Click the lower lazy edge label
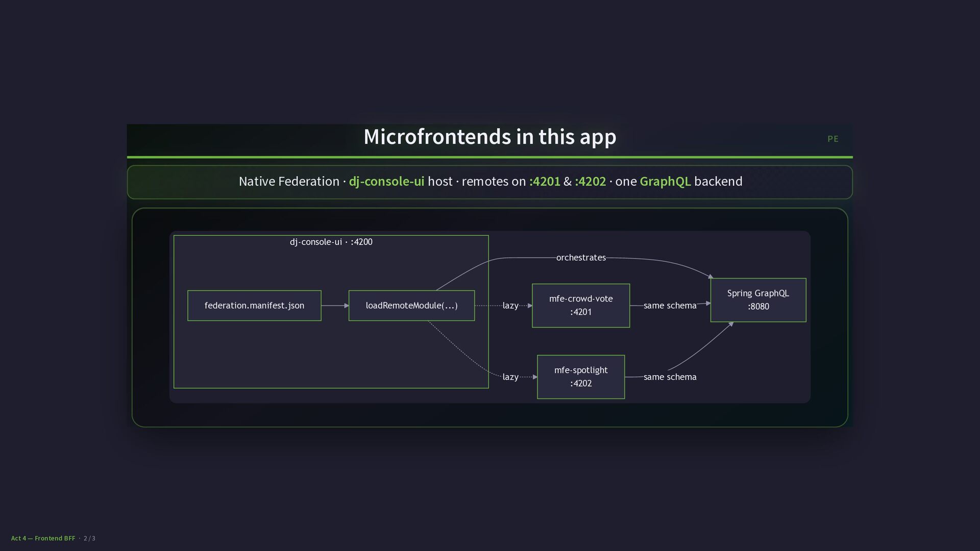Screen dimensions: 980x551 [x=510, y=377]
